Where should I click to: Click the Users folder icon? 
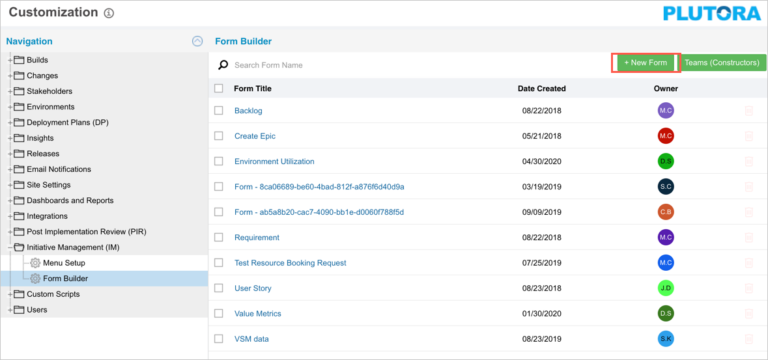pos(19,310)
